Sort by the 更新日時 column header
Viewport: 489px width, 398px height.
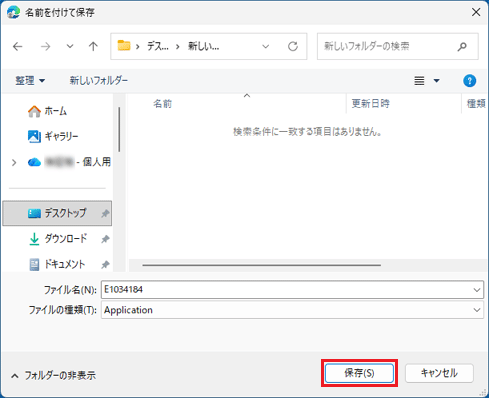coord(371,104)
